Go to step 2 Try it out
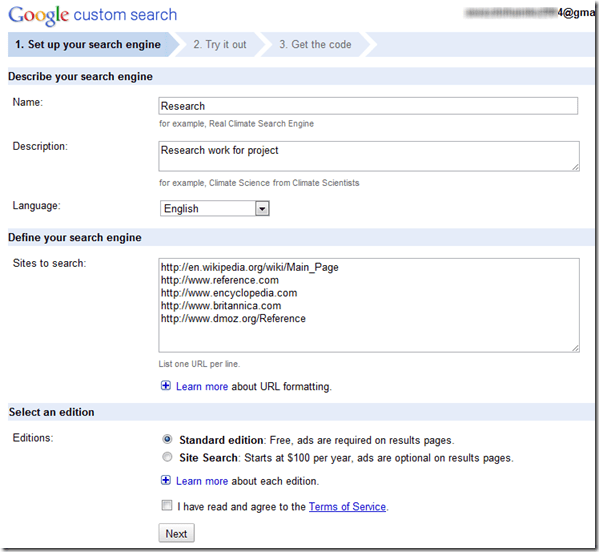The width and height of the screenshot is (599, 552). point(220,45)
